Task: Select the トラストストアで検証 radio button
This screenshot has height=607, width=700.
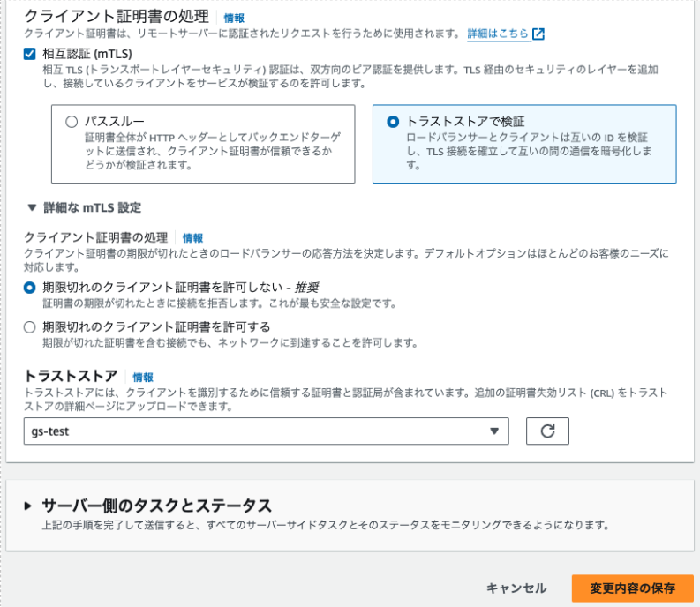Action: [x=393, y=123]
